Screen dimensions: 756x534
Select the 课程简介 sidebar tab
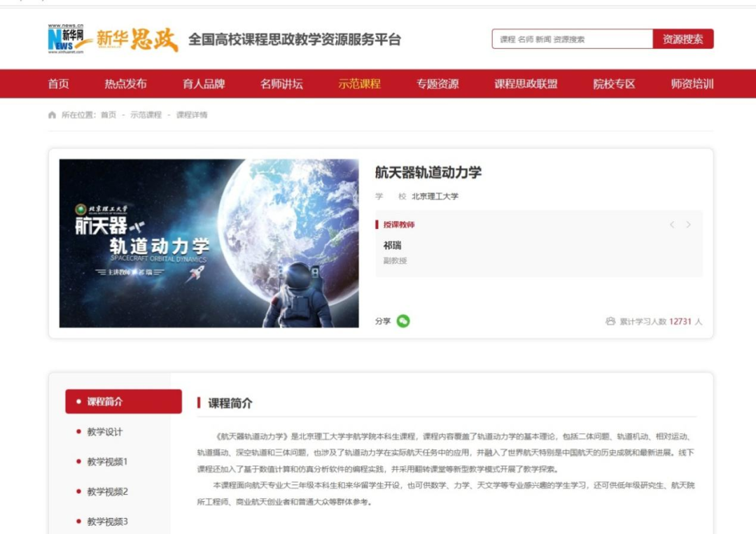pos(123,402)
